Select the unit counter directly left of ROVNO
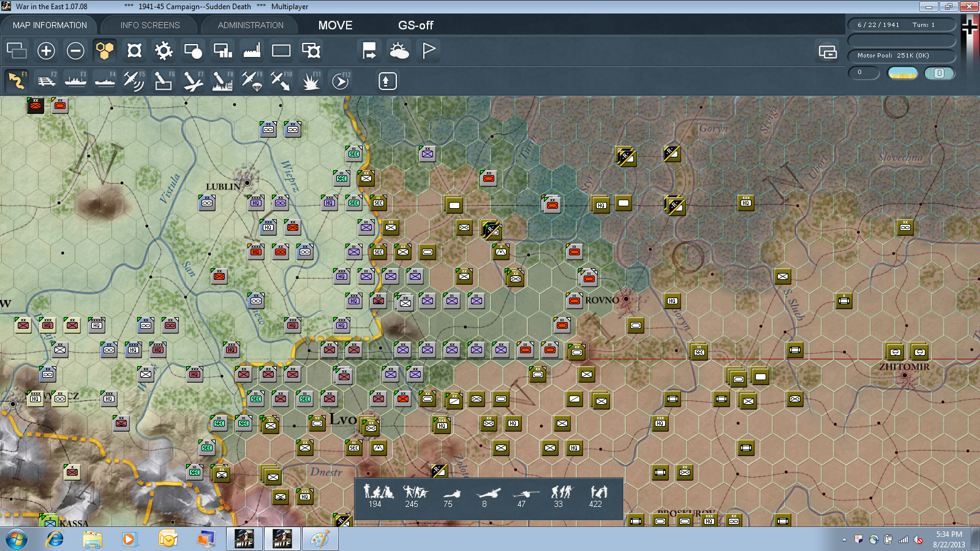Image resolution: width=980 pixels, height=551 pixels. pos(575,300)
